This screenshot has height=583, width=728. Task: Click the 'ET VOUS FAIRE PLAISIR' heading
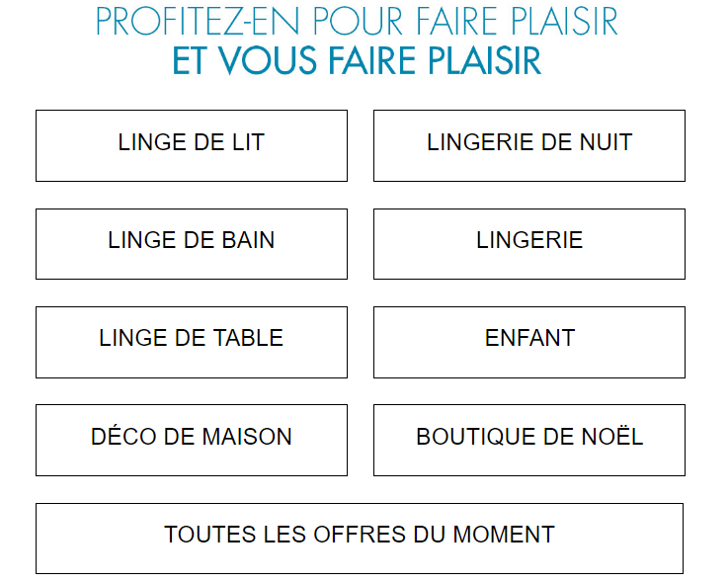click(x=358, y=61)
